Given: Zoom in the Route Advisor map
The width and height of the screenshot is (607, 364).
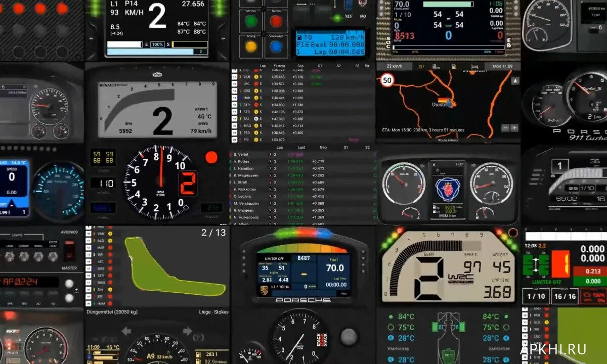Looking at the screenshot, I should pos(514,128).
